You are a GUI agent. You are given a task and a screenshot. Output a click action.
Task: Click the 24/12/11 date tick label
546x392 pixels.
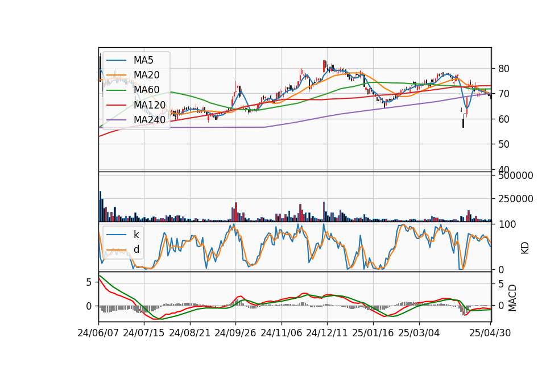326,333
